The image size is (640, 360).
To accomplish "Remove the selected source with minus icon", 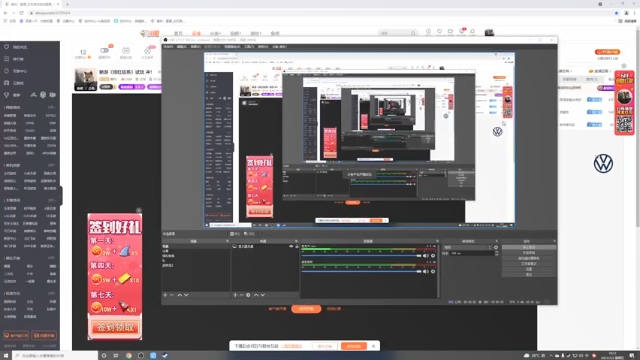I will pos(241,295).
